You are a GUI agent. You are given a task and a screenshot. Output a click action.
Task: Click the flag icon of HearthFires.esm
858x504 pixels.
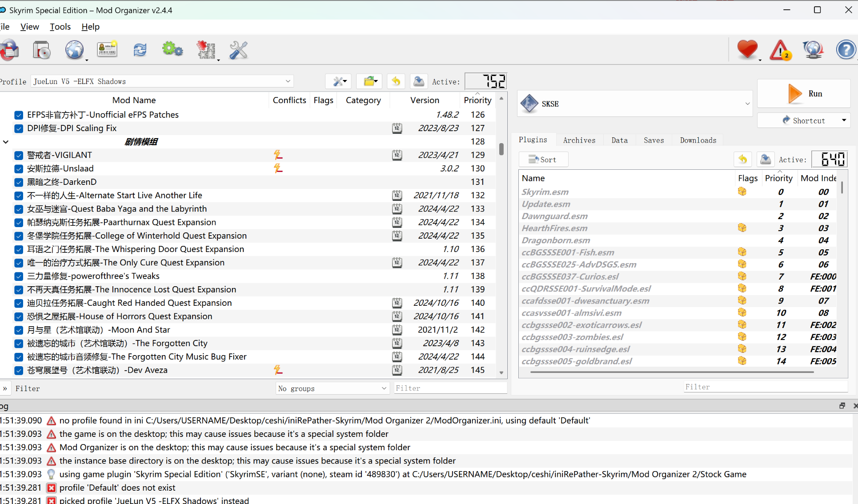pos(742,228)
